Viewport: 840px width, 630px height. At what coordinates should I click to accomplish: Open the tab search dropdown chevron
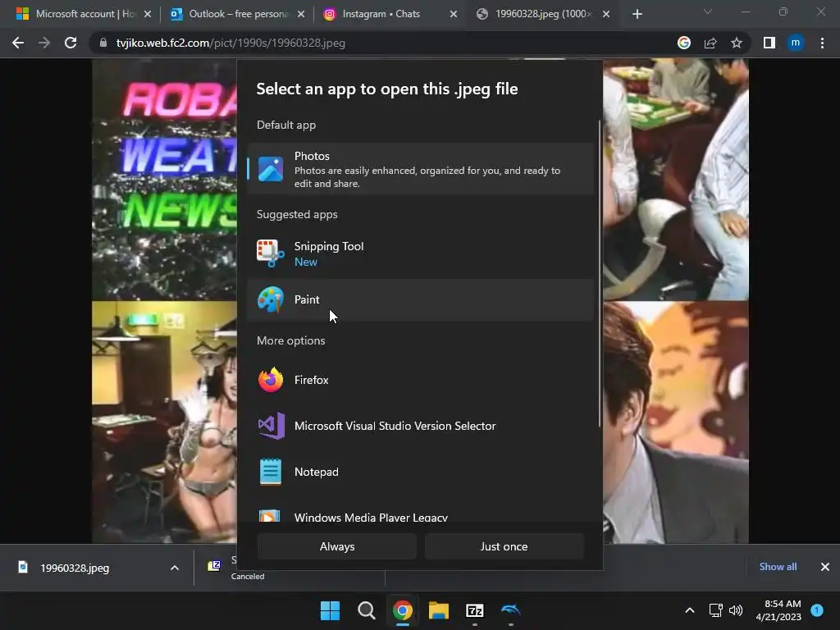[708, 11]
